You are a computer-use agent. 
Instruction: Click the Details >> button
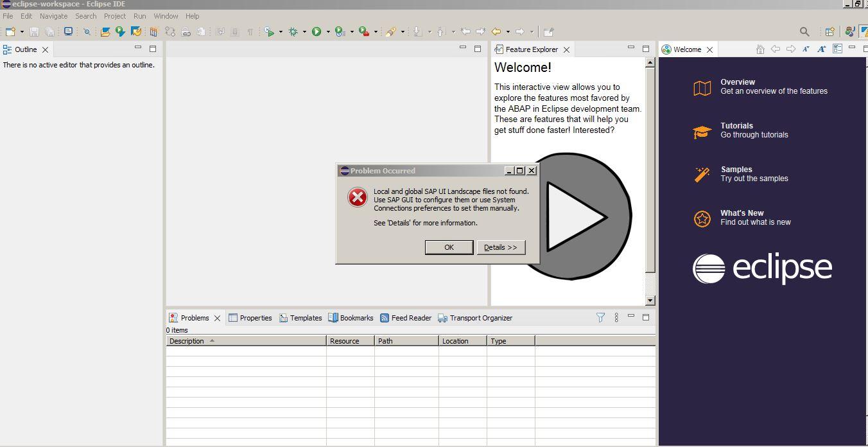501,247
